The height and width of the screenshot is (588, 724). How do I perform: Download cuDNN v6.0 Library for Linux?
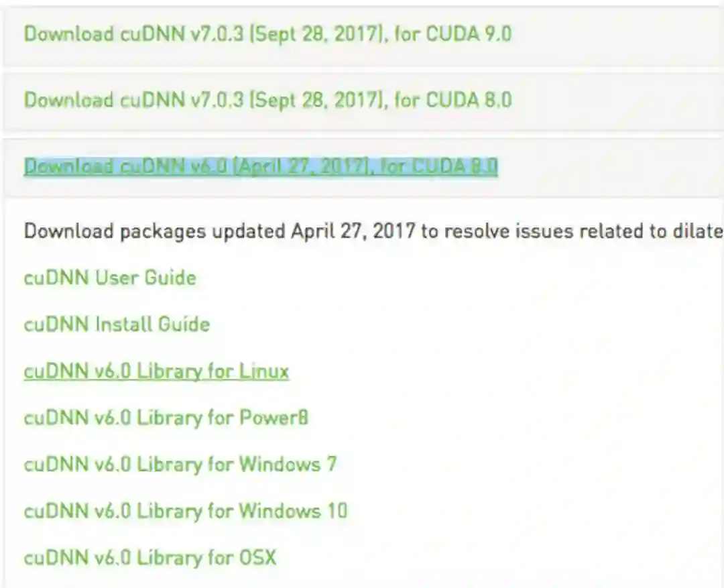point(156,371)
